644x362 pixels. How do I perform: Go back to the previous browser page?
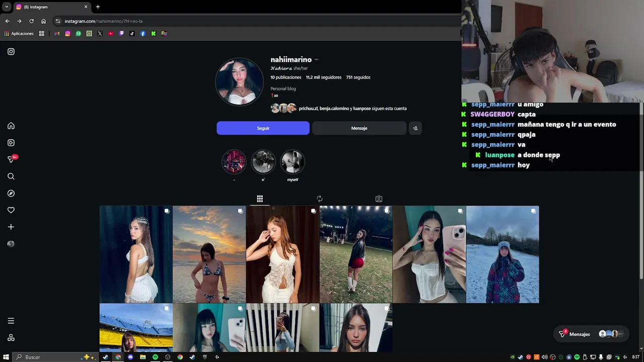[x=7, y=21]
